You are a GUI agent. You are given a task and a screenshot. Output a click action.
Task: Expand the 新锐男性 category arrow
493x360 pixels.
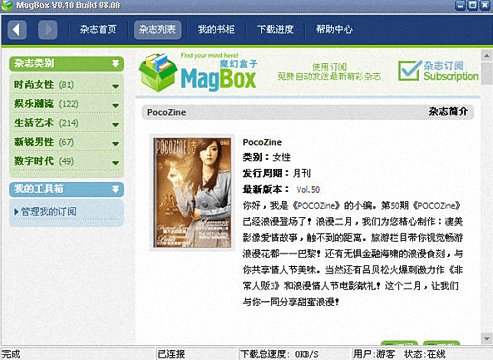point(116,144)
